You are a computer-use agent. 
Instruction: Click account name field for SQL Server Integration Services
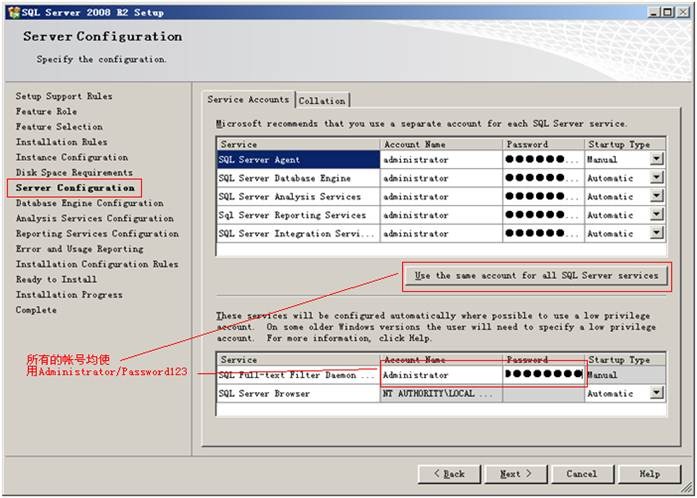point(441,233)
